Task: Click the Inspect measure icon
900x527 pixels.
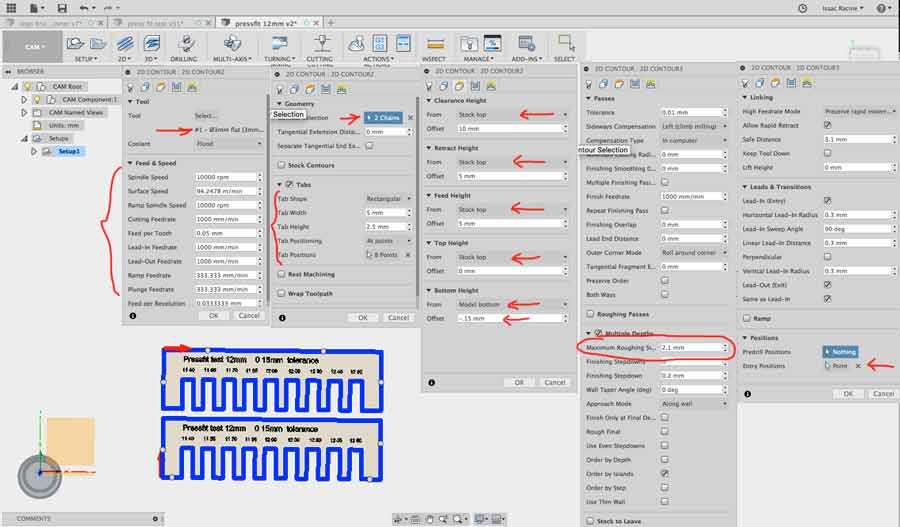Action: coord(433,43)
